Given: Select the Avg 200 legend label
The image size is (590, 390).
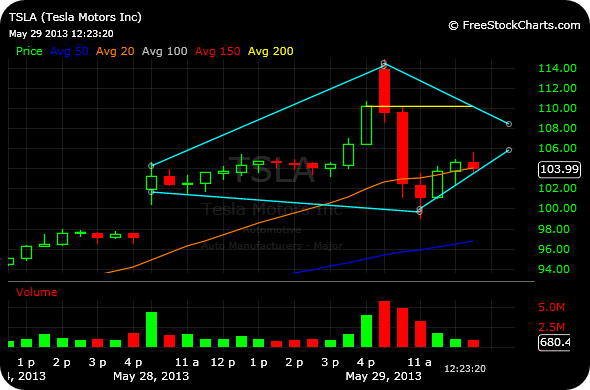Looking at the screenshot, I should click(x=271, y=51).
